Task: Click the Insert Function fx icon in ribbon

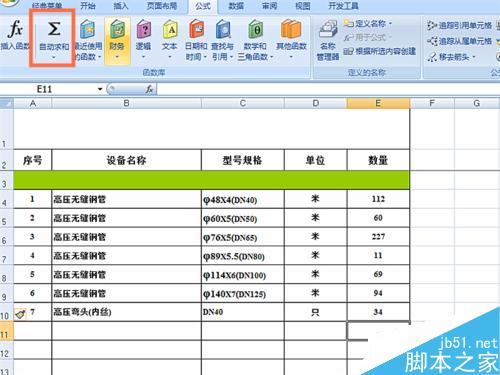Action: pyautogui.click(x=16, y=29)
